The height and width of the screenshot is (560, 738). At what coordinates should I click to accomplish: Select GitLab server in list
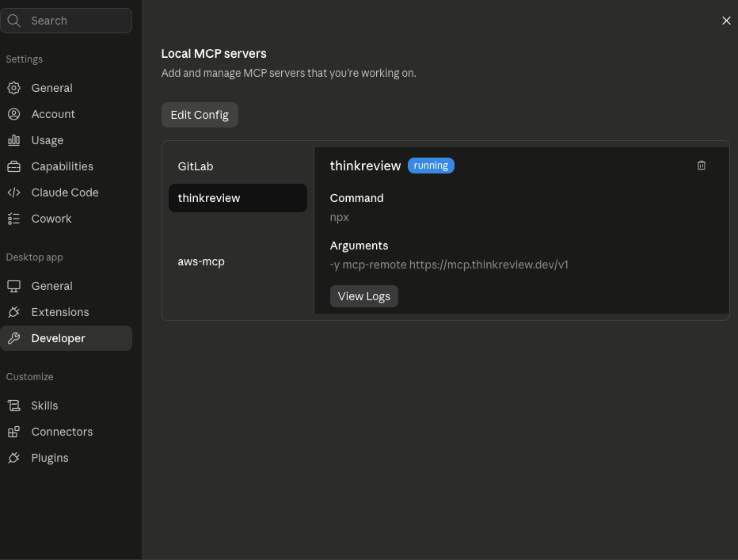pyautogui.click(x=238, y=166)
